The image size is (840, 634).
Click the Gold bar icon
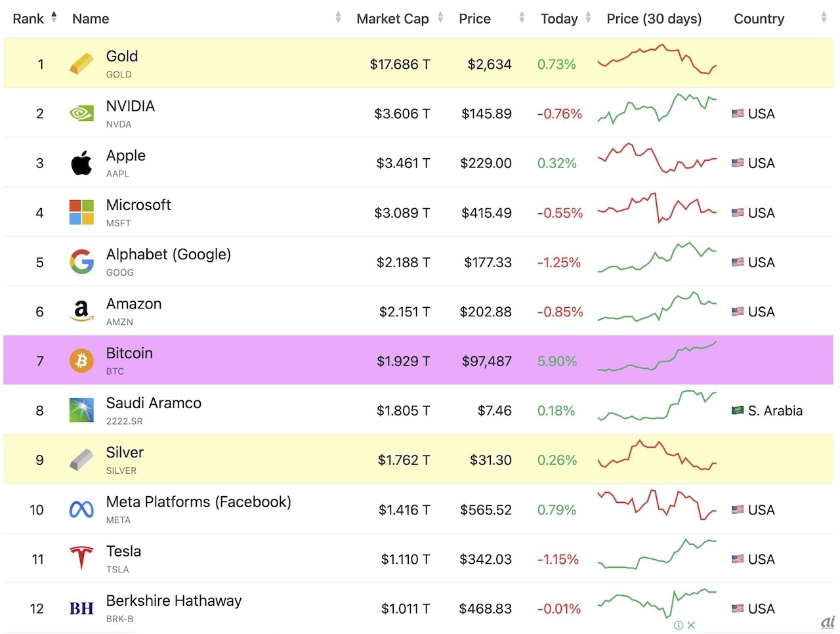point(81,64)
